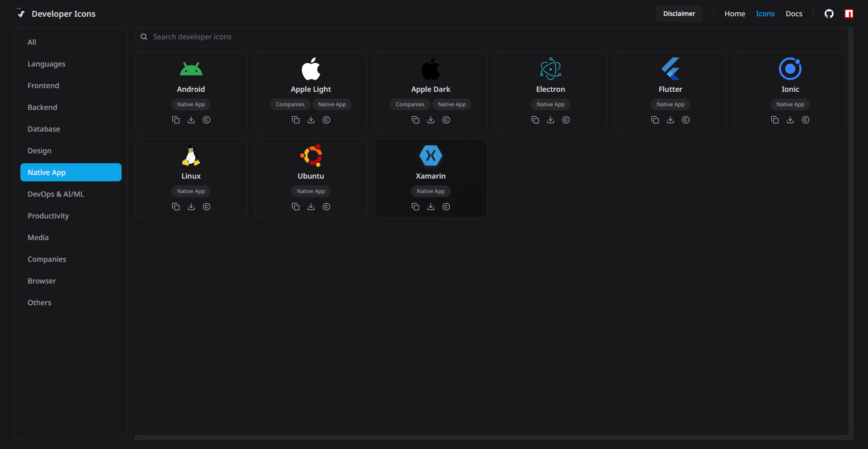Click the Ionic logo thumbnail
The height and width of the screenshot is (449, 868).
click(790, 69)
